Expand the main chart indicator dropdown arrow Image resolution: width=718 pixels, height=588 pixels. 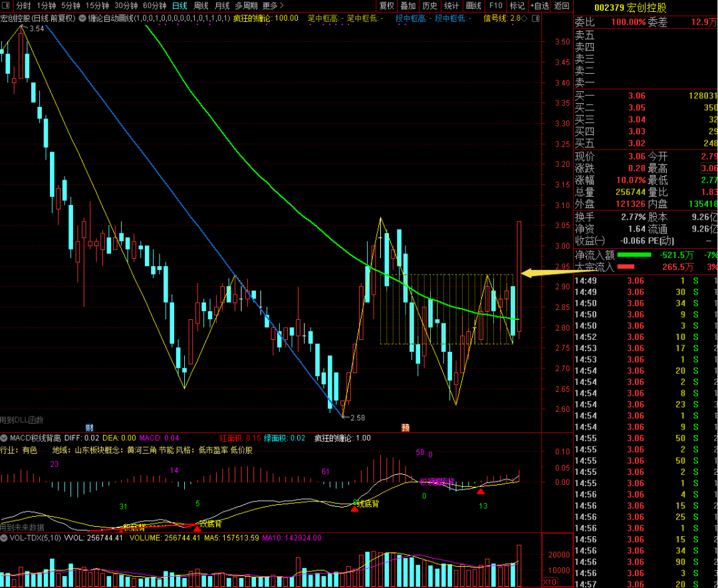pyautogui.click(x=82, y=19)
